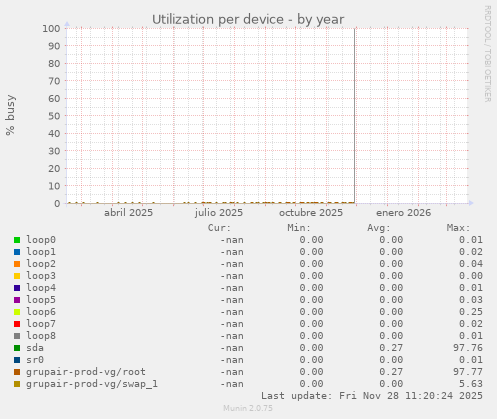The width and height of the screenshot is (497, 419).
Task: Click the loop2 orange color swatch
Action: click(x=17, y=264)
